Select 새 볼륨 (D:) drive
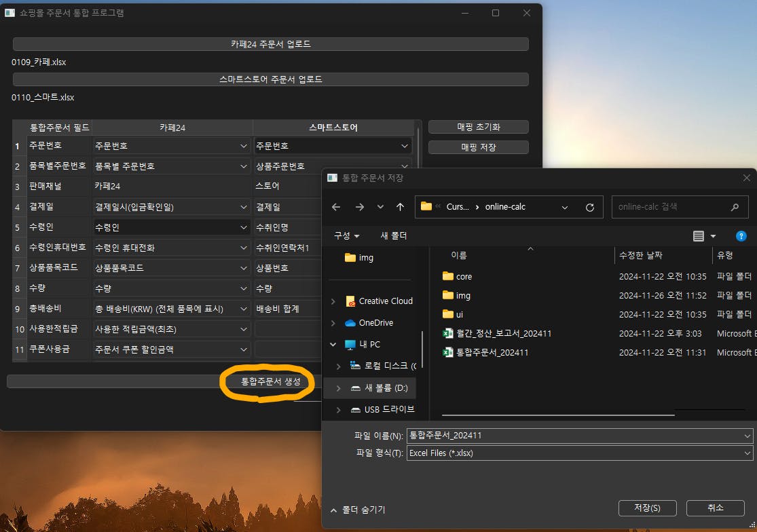Screen dimensions: 757x532 379,387
